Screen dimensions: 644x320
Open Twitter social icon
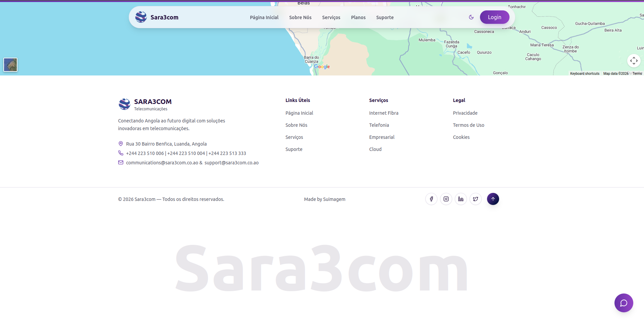476,199
